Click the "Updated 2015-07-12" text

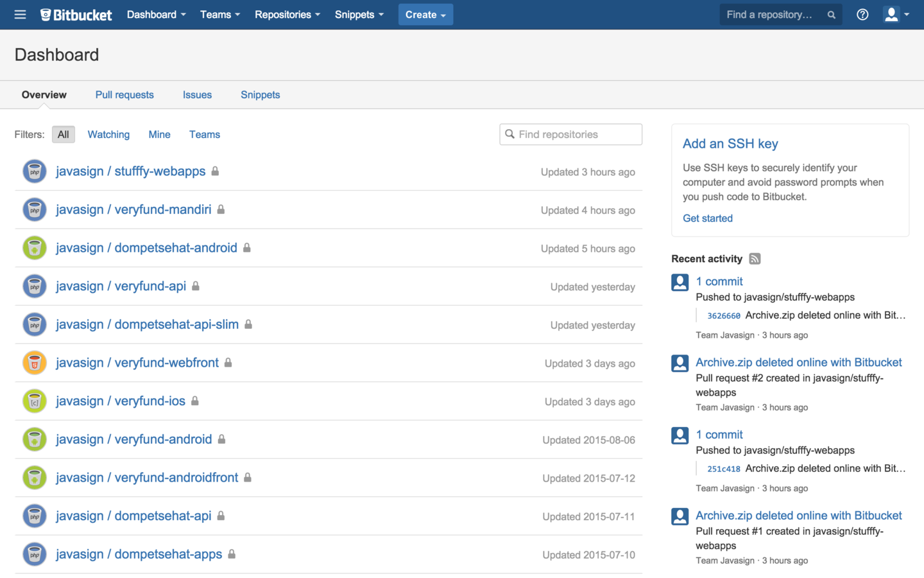pos(589,478)
